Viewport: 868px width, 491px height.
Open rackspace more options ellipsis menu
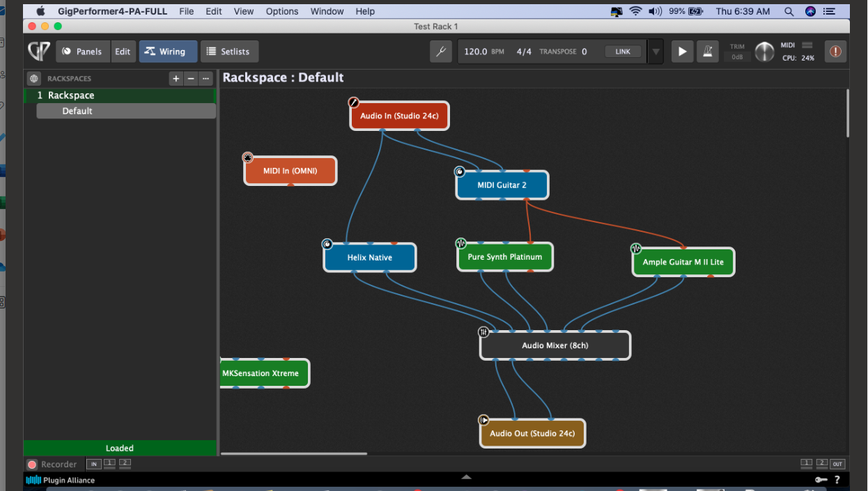[206, 79]
